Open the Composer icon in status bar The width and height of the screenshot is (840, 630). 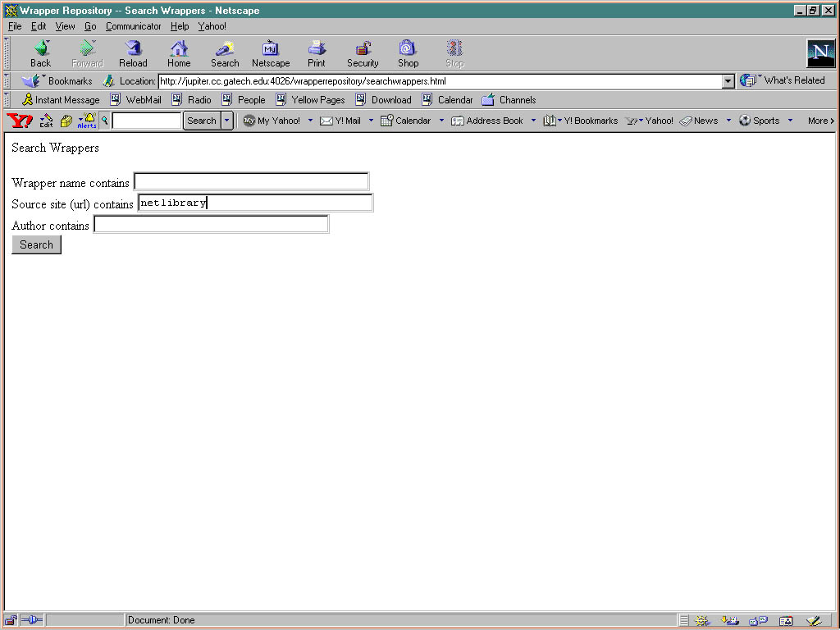[813, 621]
